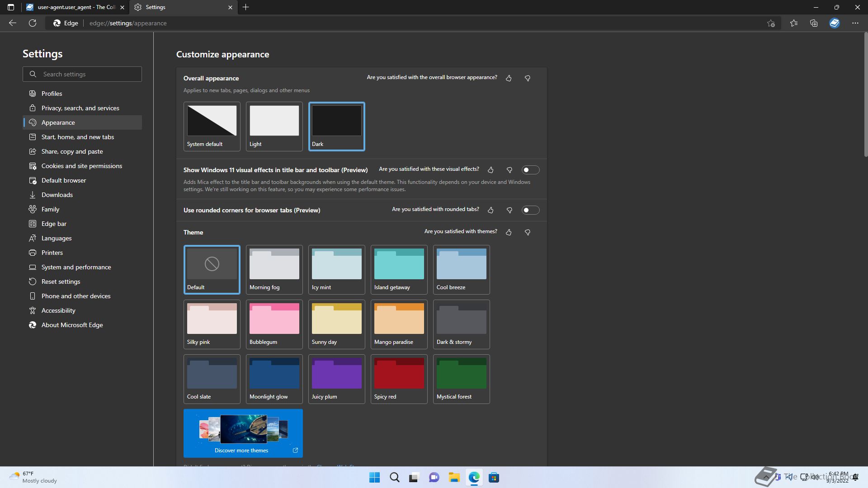This screenshot has height=488, width=868.
Task: Toggle rounded corners for browser tabs
Action: tap(530, 210)
